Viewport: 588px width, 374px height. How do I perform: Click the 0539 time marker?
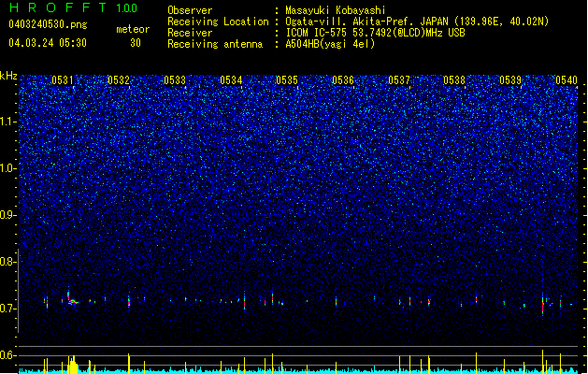point(510,80)
